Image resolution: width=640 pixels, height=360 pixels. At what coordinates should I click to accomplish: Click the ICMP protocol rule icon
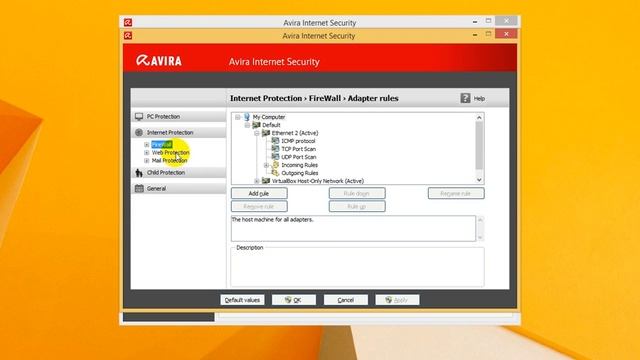[276, 141]
